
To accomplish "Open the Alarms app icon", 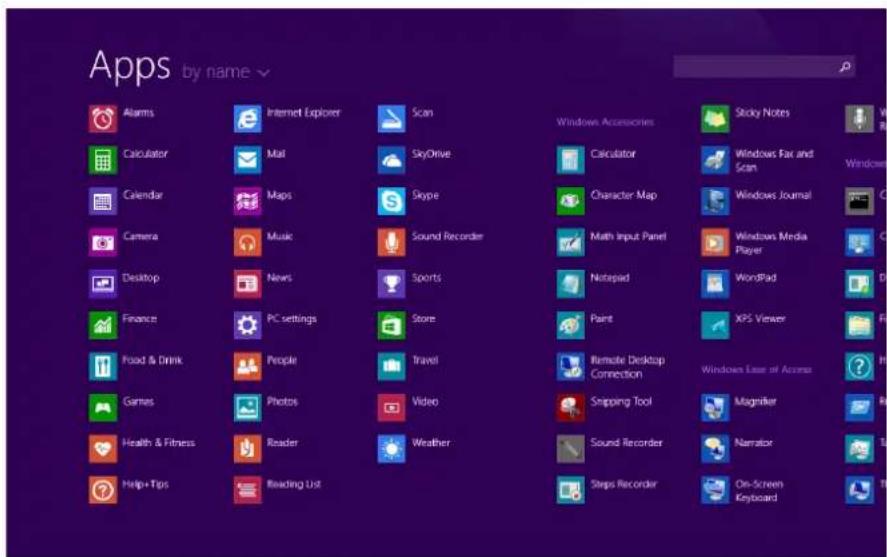I will pyautogui.click(x=103, y=119).
